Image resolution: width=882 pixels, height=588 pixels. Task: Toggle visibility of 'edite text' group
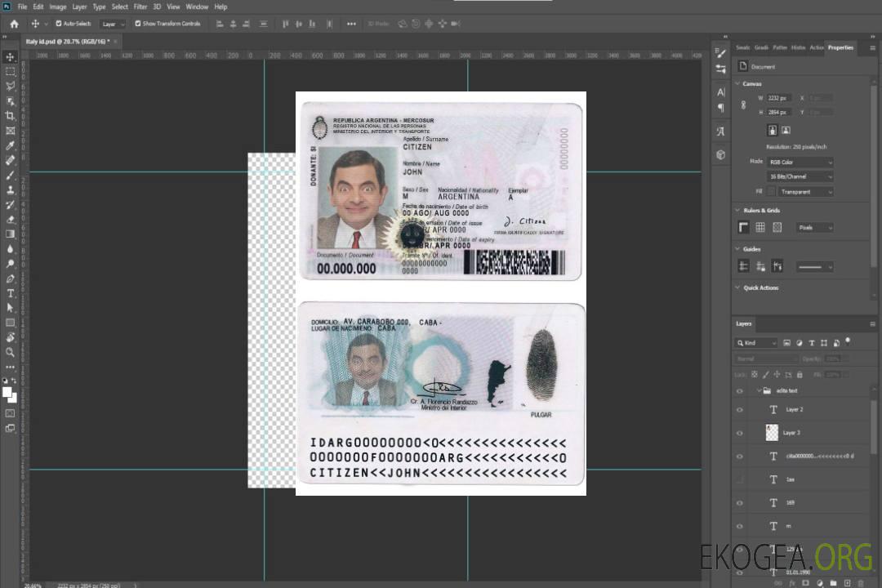click(x=740, y=390)
